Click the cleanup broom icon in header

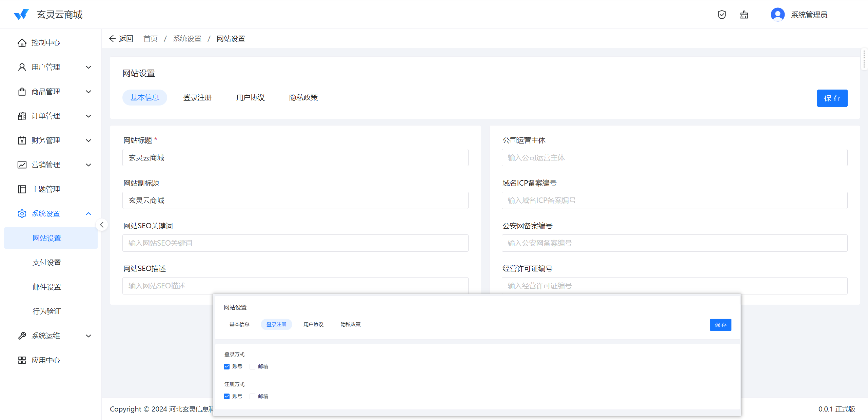click(x=744, y=15)
